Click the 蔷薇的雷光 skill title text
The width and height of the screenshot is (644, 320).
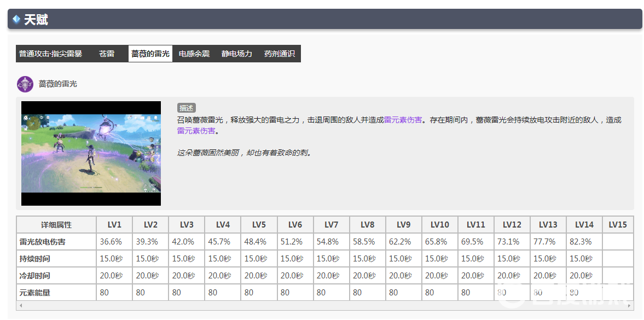(x=58, y=84)
